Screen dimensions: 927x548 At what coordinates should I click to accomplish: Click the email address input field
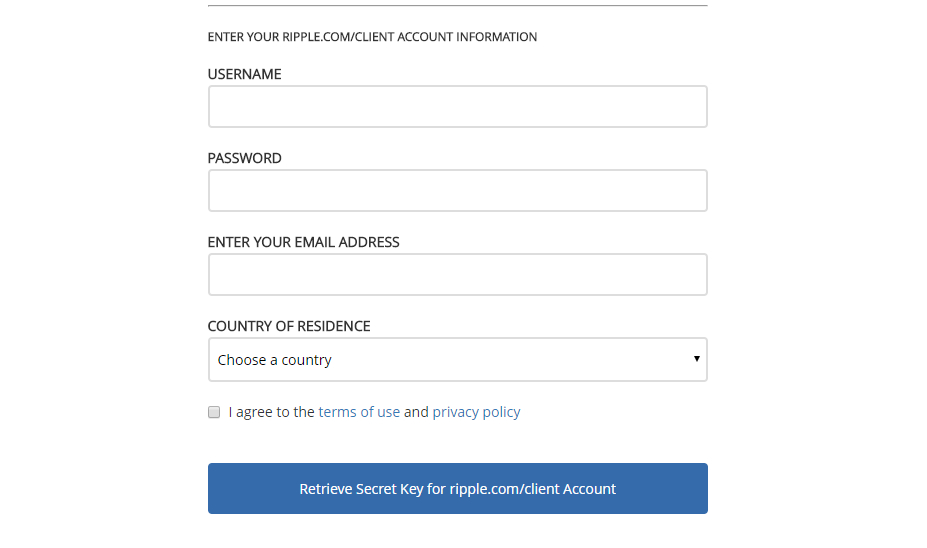(457, 275)
